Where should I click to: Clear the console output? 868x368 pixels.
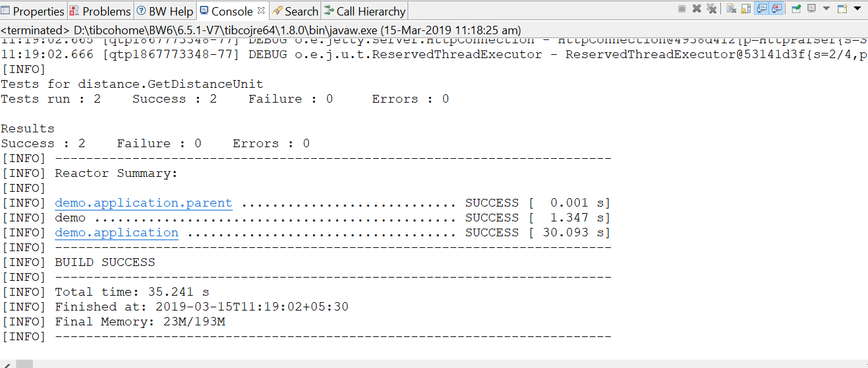coord(731,8)
